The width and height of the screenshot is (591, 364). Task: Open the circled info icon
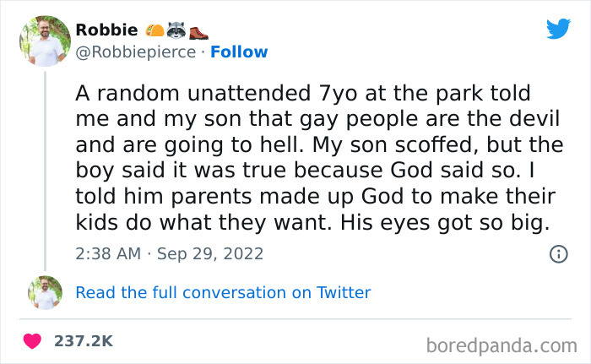tap(558, 253)
